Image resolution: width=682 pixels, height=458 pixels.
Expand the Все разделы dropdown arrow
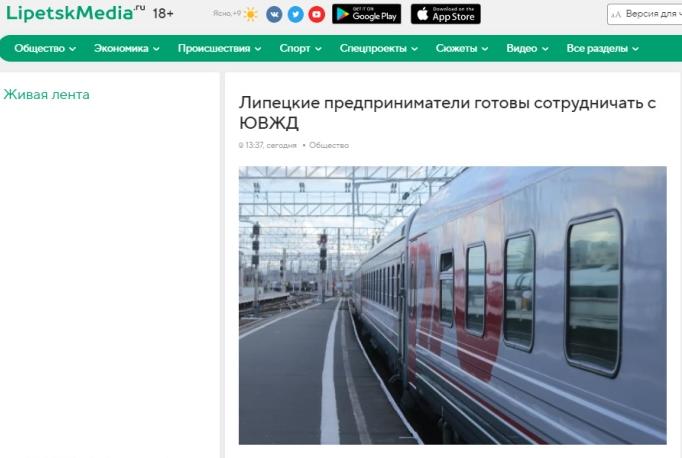(x=635, y=49)
